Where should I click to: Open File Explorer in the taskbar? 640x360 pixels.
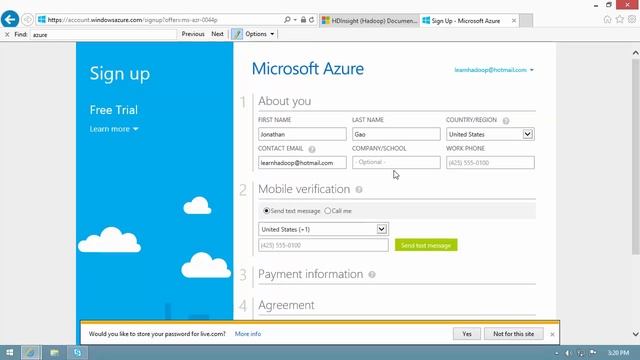pyautogui.click(x=54, y=352)
